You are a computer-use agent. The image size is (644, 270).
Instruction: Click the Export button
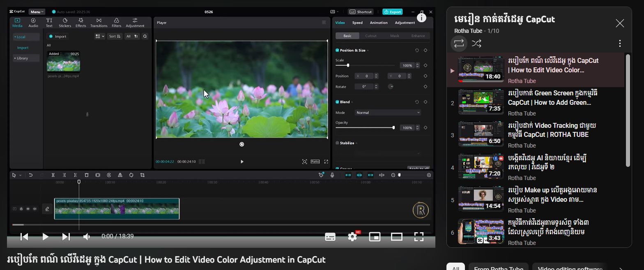tap(392, 12)
